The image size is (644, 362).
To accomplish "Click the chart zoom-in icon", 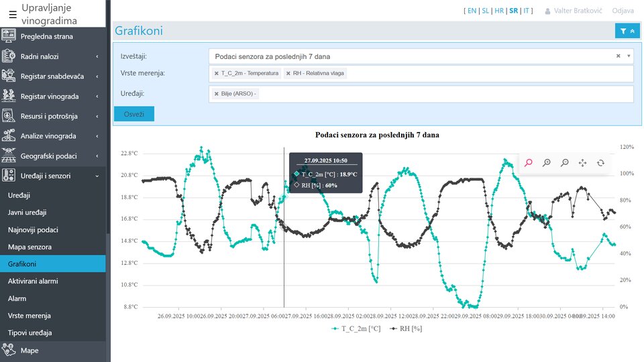I will 547,162.
